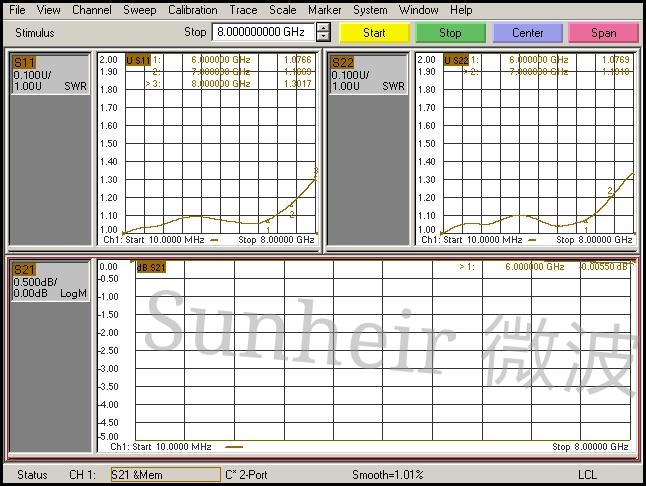The width and height of the screenshot is (646, 486).
Task: Click the U S11 trace title tag
Action: pos(138,60)
